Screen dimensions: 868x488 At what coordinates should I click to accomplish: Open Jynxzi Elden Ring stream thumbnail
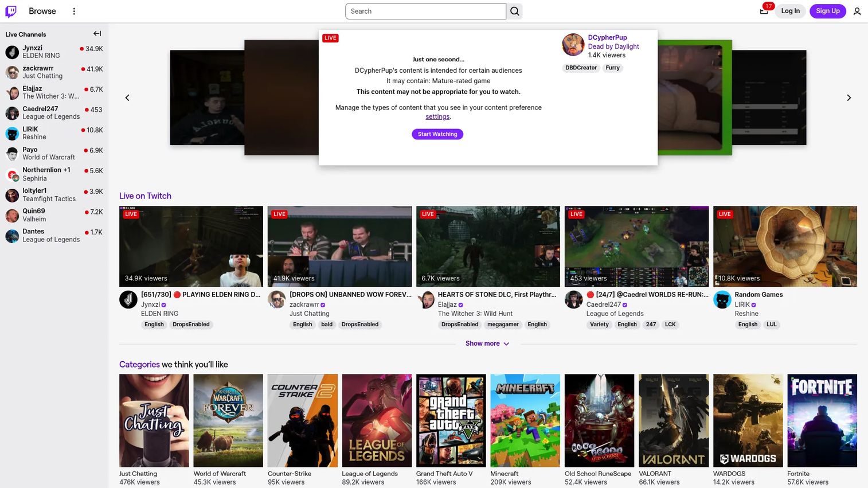tap(191, 247)
